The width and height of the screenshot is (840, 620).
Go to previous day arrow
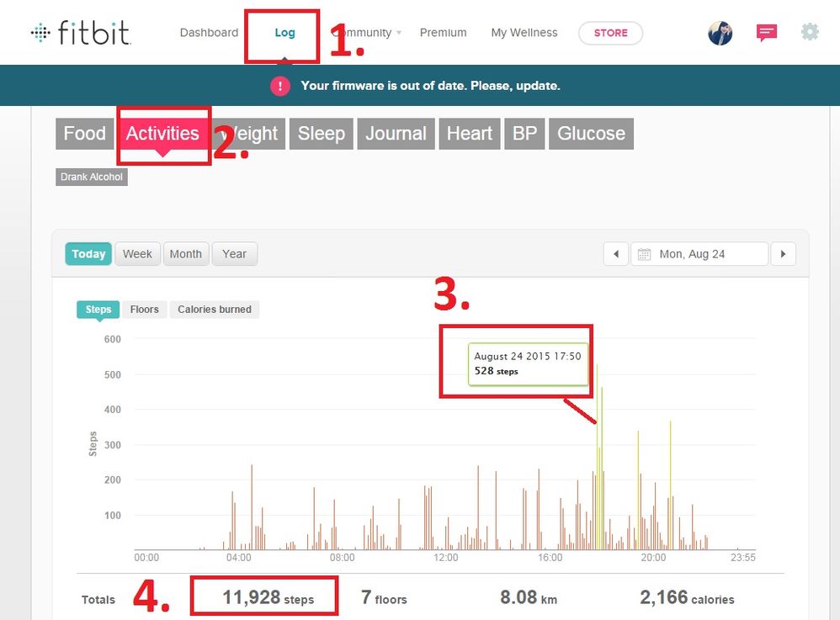616,254
